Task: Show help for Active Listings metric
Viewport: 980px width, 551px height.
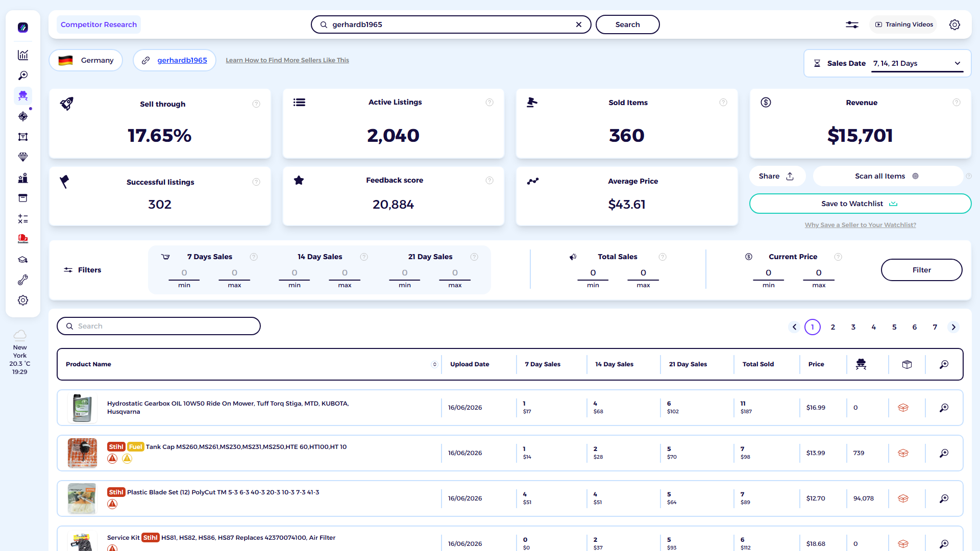Action: point(489,103)
